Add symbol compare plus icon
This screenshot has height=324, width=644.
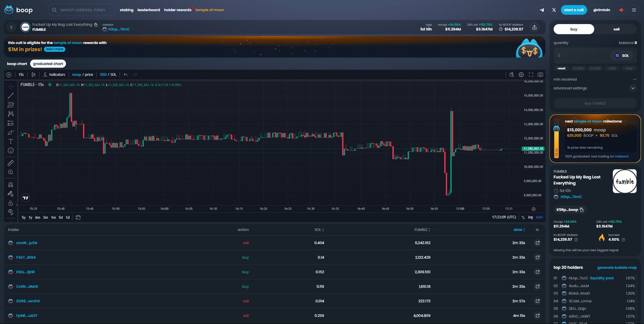(9, 75)
